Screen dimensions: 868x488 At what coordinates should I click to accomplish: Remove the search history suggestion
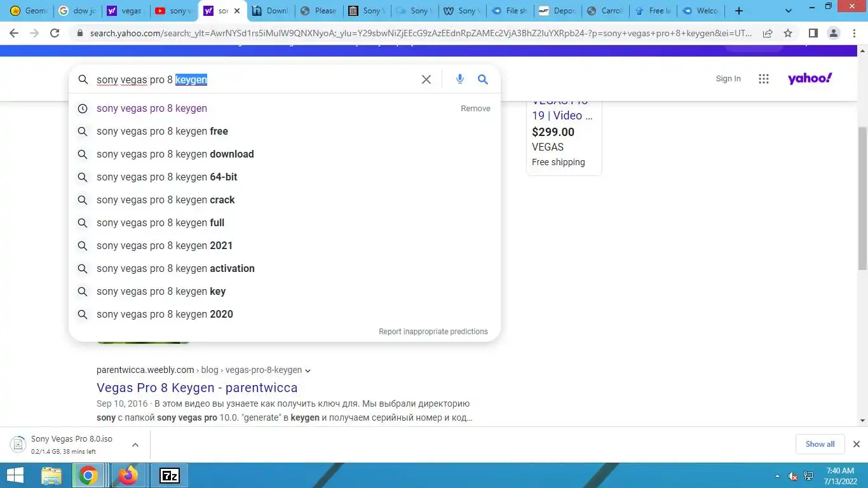coord(475,109)
